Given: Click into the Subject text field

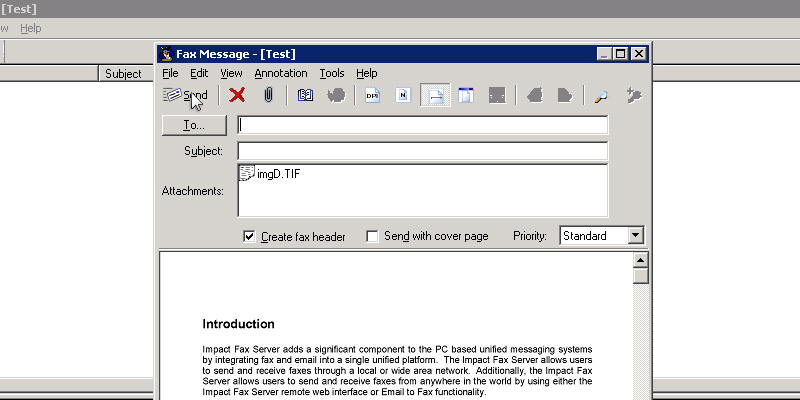Looking at the screenshot, I should 422,151.
